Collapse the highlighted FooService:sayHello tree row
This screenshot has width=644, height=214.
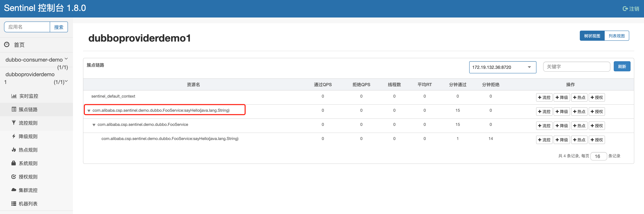pos(89,111)
